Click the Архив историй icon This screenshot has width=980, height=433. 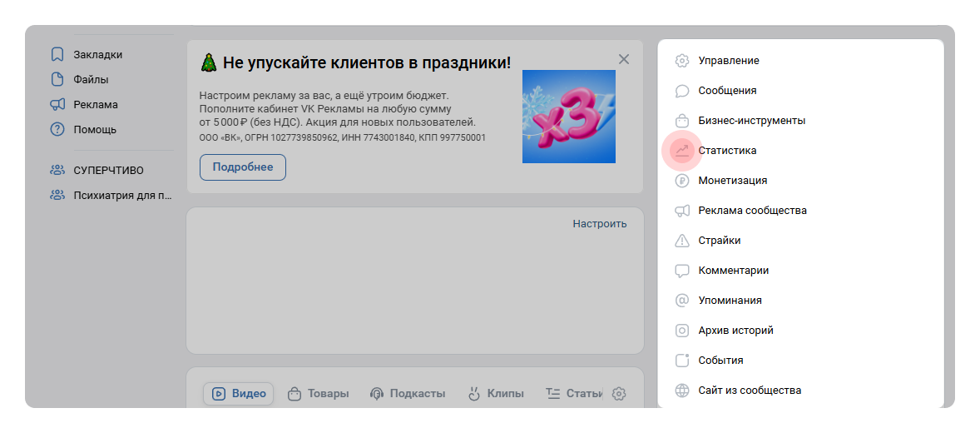click(682, 331)
